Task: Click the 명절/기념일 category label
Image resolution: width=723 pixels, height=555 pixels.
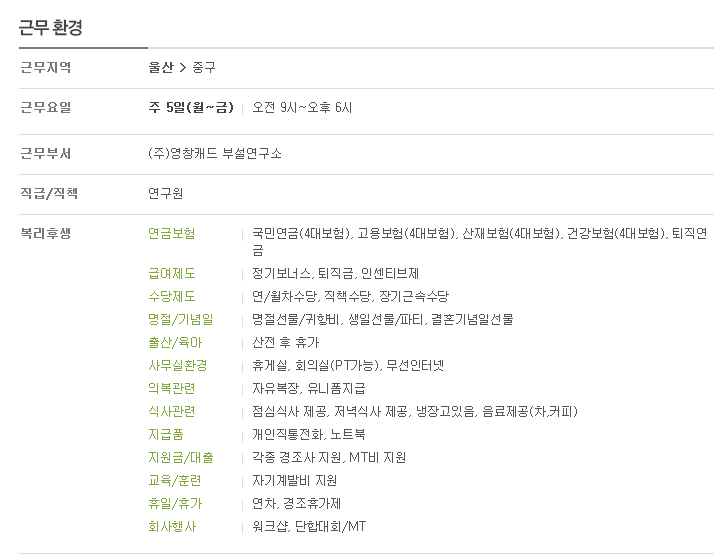Action: click(181, 319)
